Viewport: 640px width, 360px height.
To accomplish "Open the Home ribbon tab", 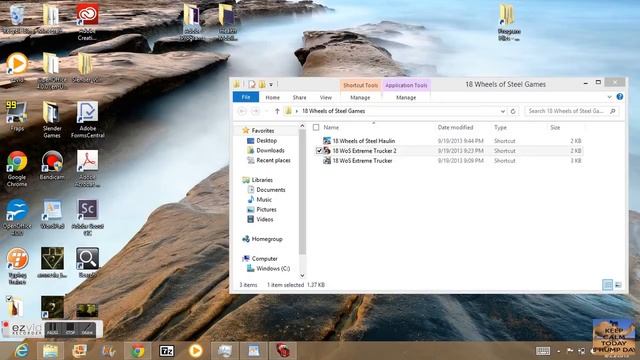I will [273, 98].
